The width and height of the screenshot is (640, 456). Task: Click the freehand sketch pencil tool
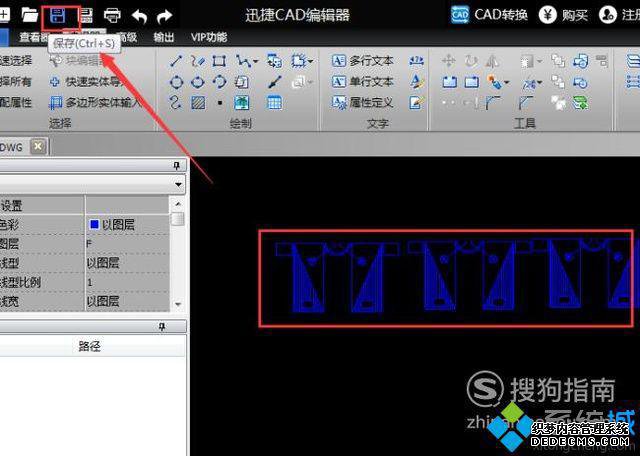coord(198,61)
